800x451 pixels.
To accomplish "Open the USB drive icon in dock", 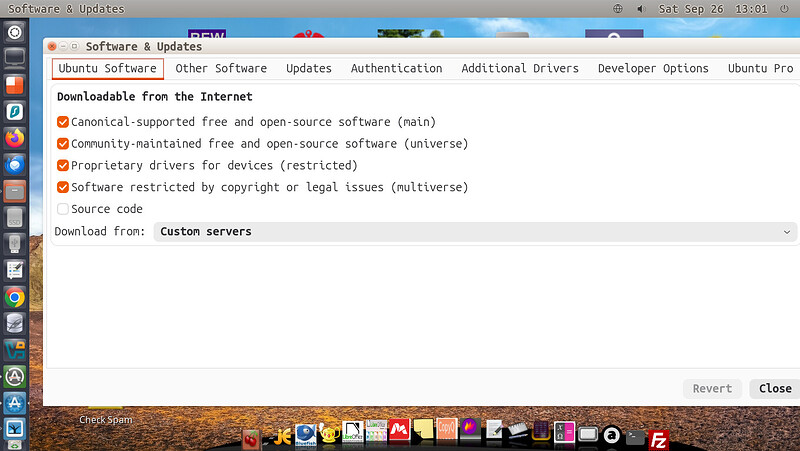I will tap(15, 244).
